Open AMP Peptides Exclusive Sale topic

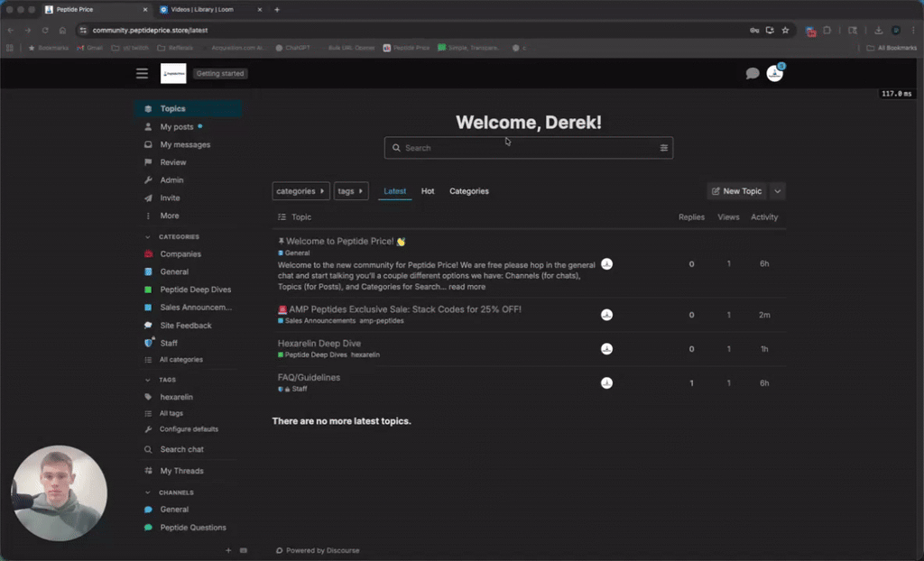[x=405, y=308]
